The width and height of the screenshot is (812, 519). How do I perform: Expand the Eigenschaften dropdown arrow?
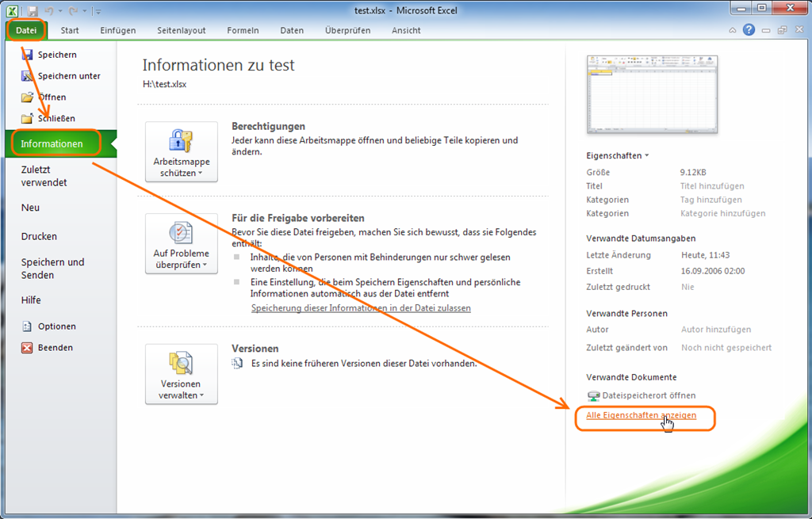[646, 156]
